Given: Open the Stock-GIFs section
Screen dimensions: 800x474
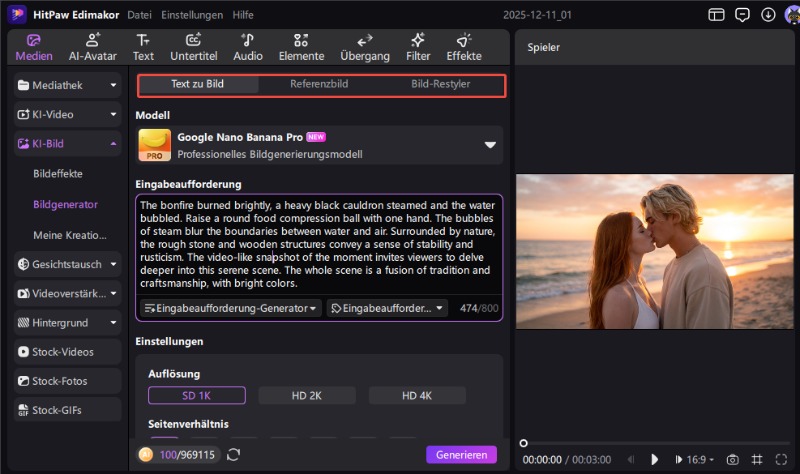Looking at the screenshot, I should 67,410.
